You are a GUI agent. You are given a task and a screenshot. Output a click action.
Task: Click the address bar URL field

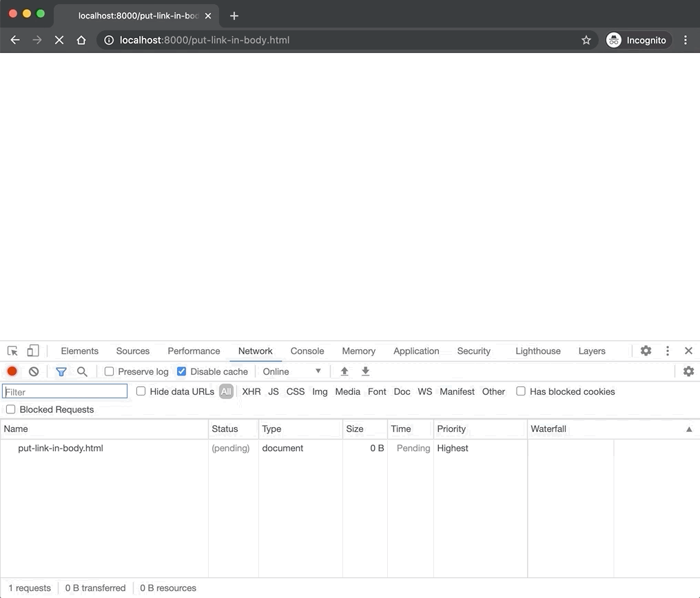[348, 40]
